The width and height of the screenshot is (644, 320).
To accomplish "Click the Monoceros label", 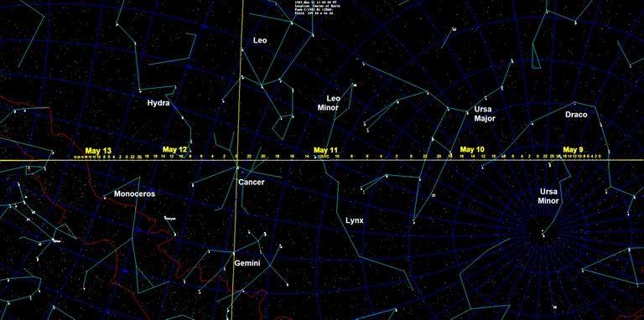I will [135, 194].
